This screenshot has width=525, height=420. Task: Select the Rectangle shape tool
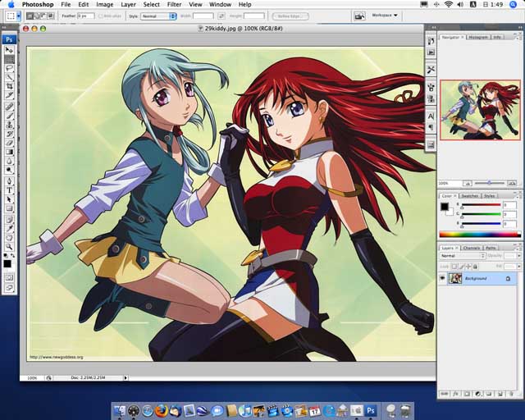[9, 208]
